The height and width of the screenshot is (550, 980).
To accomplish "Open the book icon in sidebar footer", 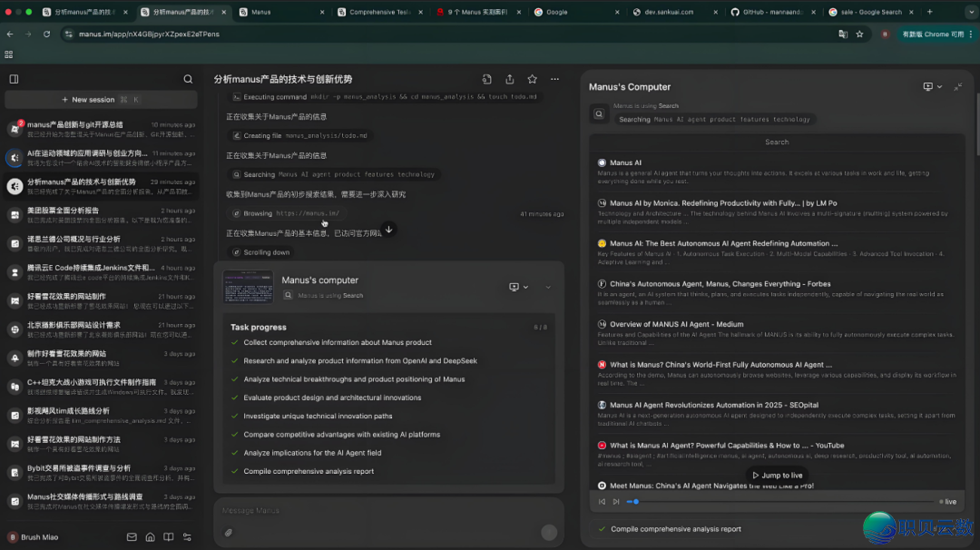I will [x=169, y=537].
